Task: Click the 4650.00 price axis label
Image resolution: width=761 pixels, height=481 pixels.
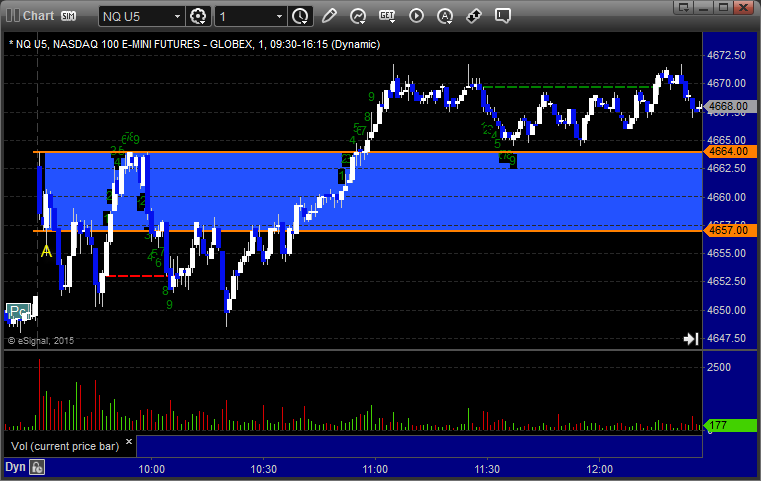Action: [727, 310]
